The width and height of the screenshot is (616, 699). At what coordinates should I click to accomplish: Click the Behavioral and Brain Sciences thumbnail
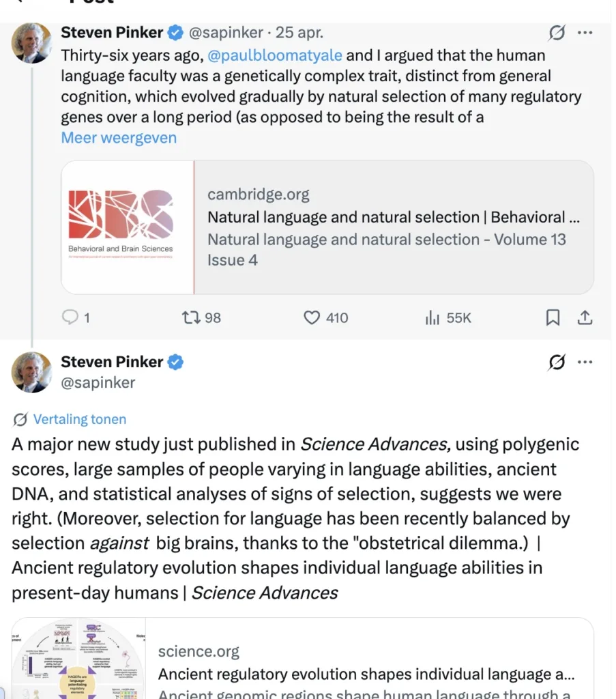pos(128,227)
